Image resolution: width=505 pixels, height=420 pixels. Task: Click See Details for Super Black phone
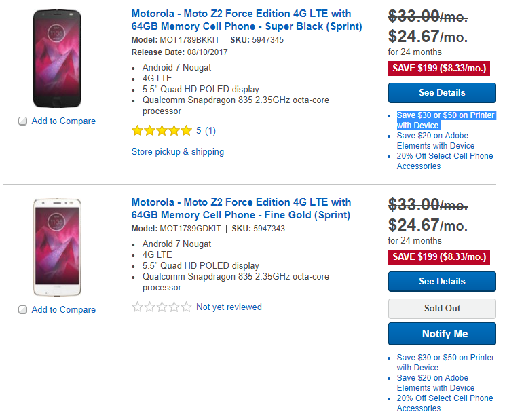tap(442, 93)
